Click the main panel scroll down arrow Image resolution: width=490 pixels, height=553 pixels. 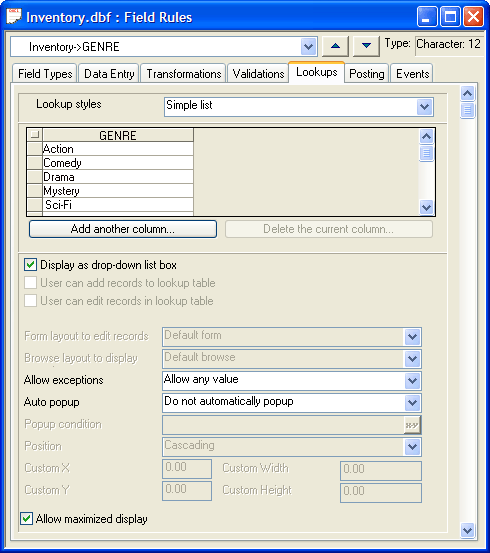(x=467, y=530)
